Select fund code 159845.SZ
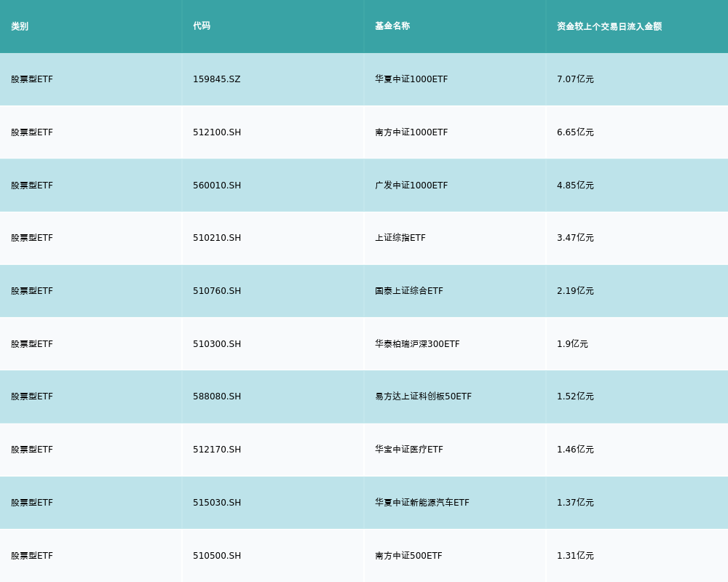 (217, 79)
